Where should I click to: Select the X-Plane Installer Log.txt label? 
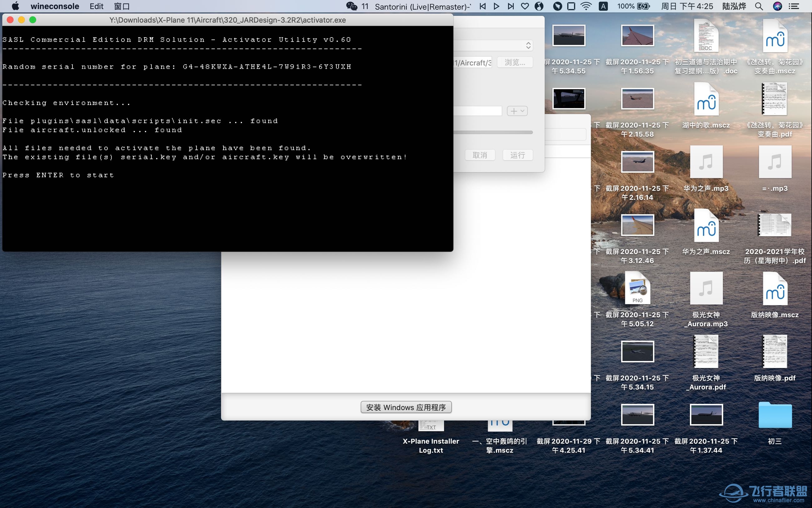tap(431, 446)
